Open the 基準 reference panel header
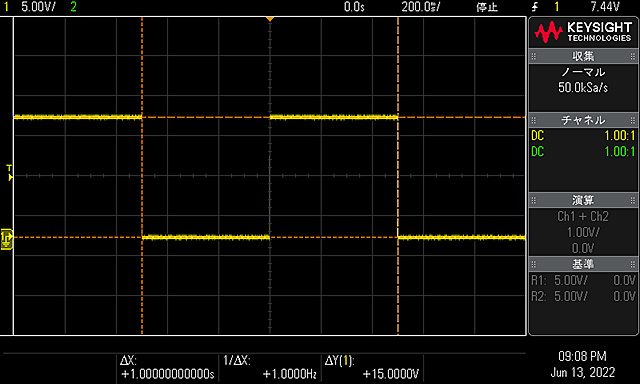Image resolution: width=640 pixels, height=384 pixels. tap(583, 264)
